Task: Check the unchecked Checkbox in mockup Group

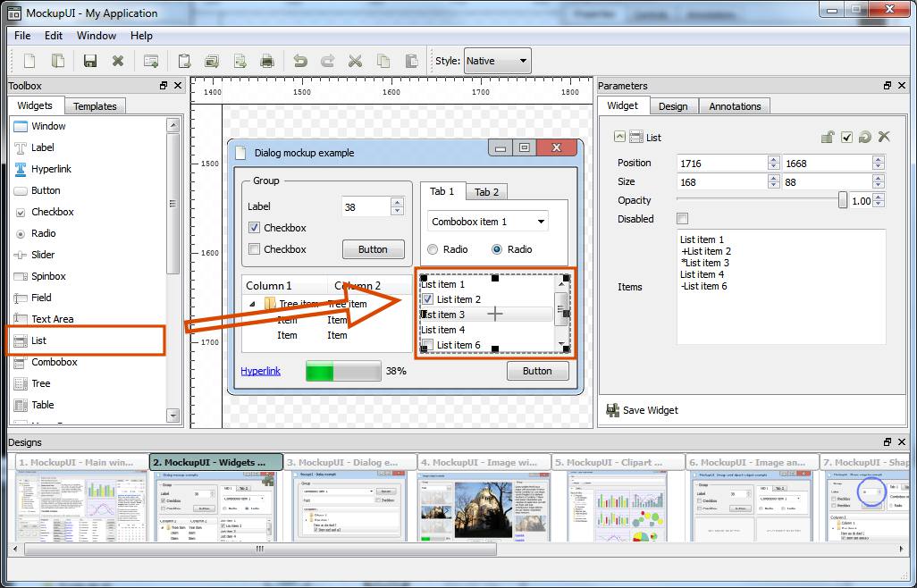Action: click(254, 249)
